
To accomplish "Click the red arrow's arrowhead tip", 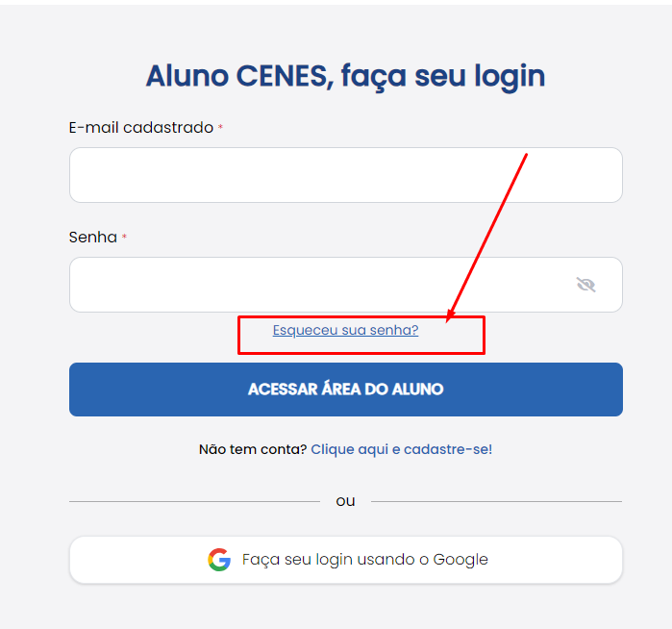I will 447,320.
